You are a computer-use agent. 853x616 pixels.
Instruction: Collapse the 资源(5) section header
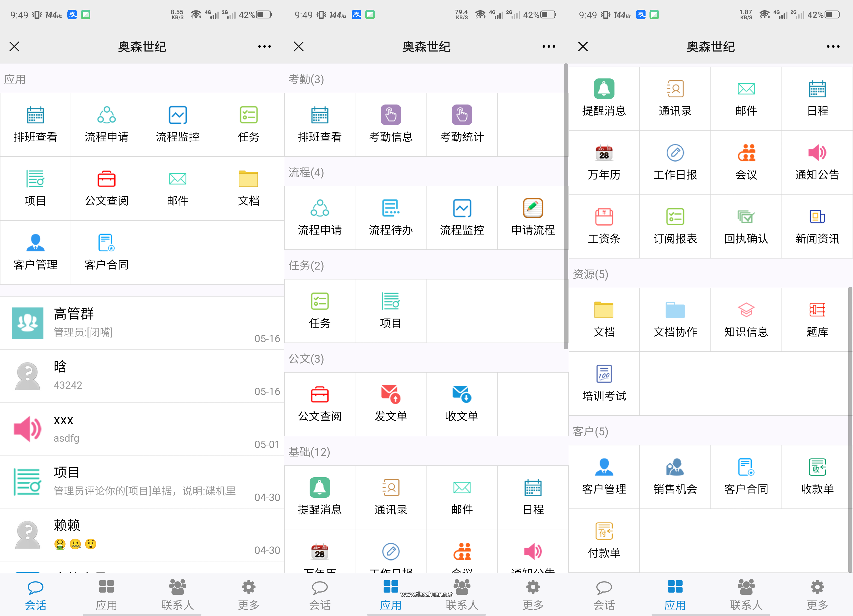point(591,275)
